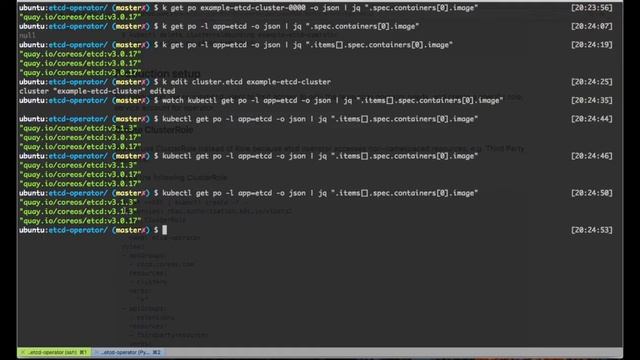
Task: Click the timestamp [20:24:53]
Action: tap(591, 230)
